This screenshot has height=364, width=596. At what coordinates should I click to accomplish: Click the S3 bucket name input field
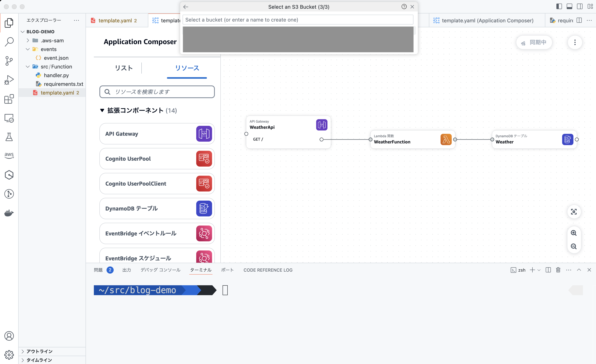click(298, 20)
